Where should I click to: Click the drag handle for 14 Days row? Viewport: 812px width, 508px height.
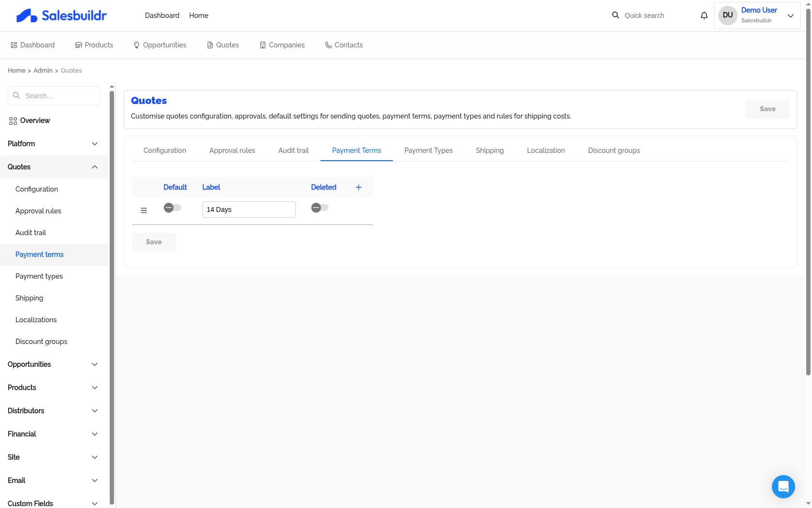click(144, 210)
